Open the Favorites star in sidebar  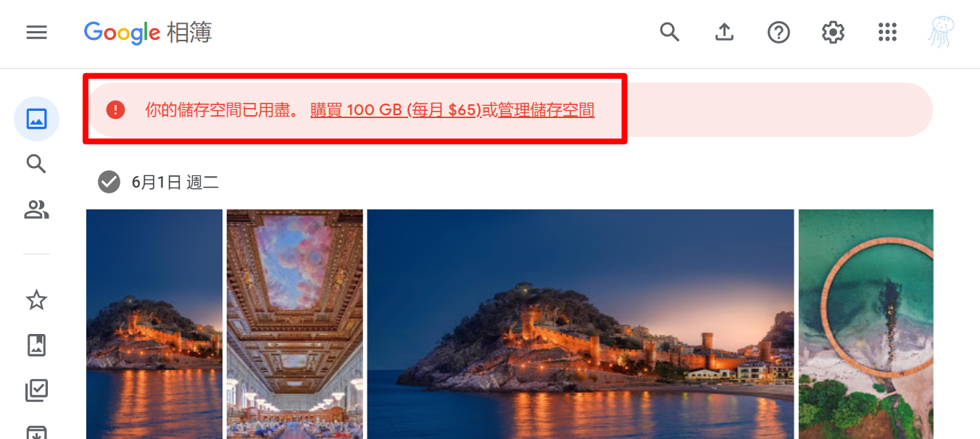coord(36,300)
